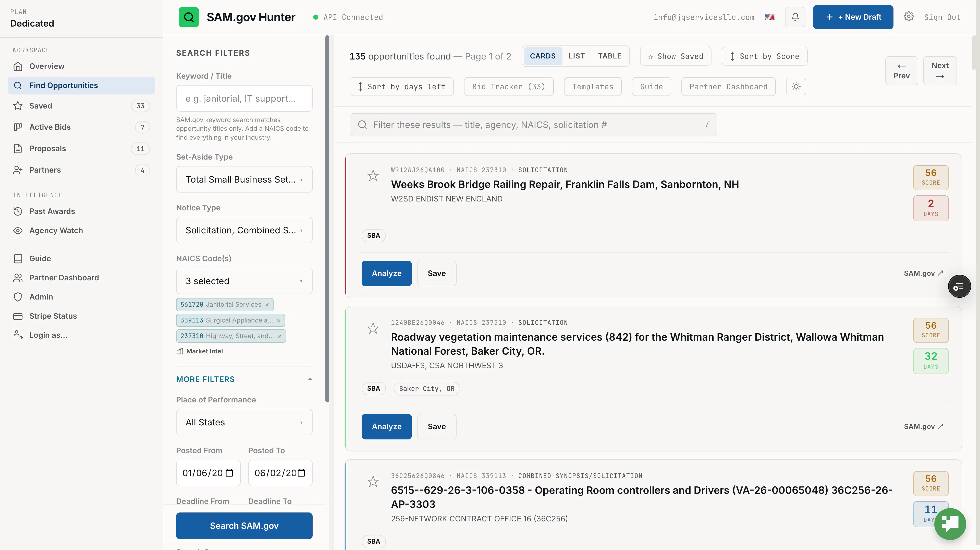Open the Admin page
980x550 pixels.
click(x=81, y=297)
